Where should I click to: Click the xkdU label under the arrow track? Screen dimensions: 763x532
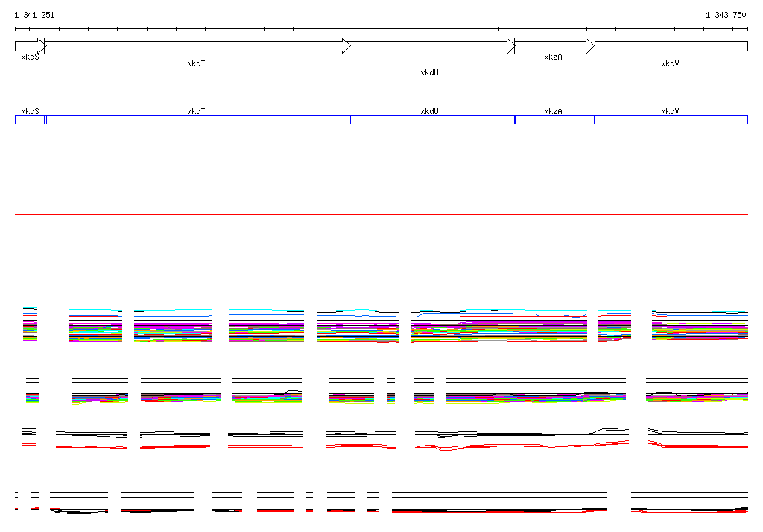coord(429,72)
